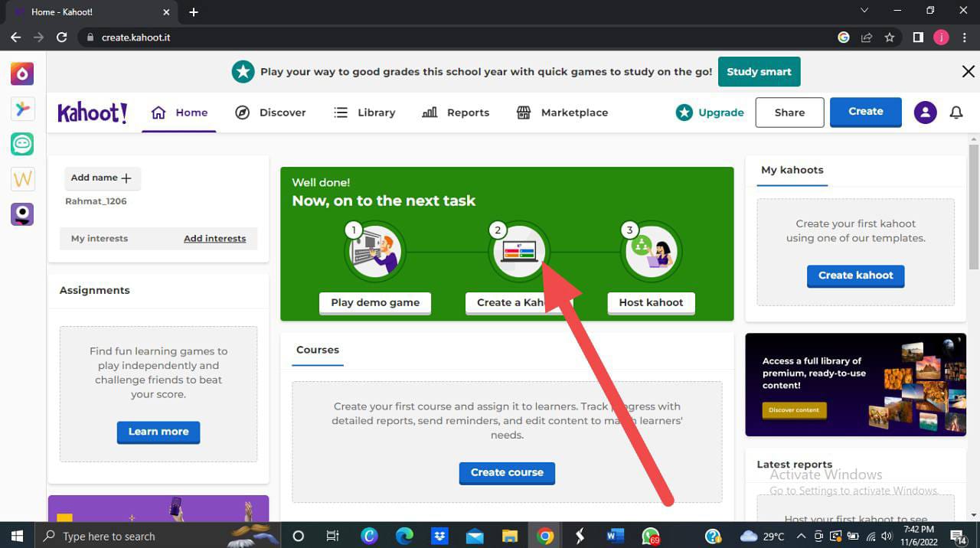This screenshot has width=980, height=548.
Task: Click the Share button in the header
Action: click(789, 113)
